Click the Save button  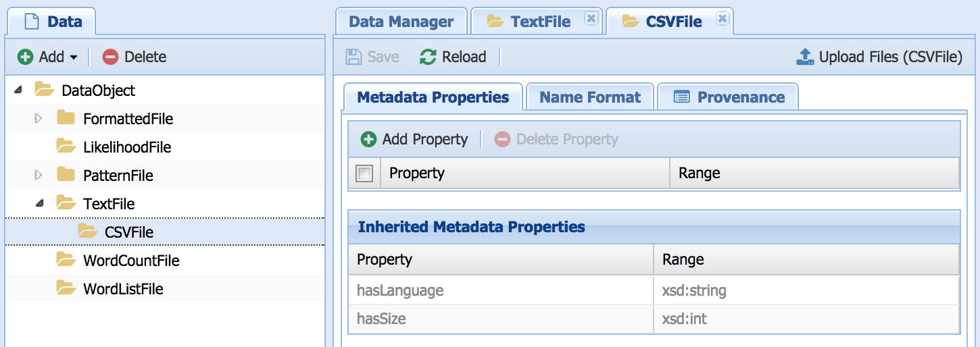[x=372, y=57]
